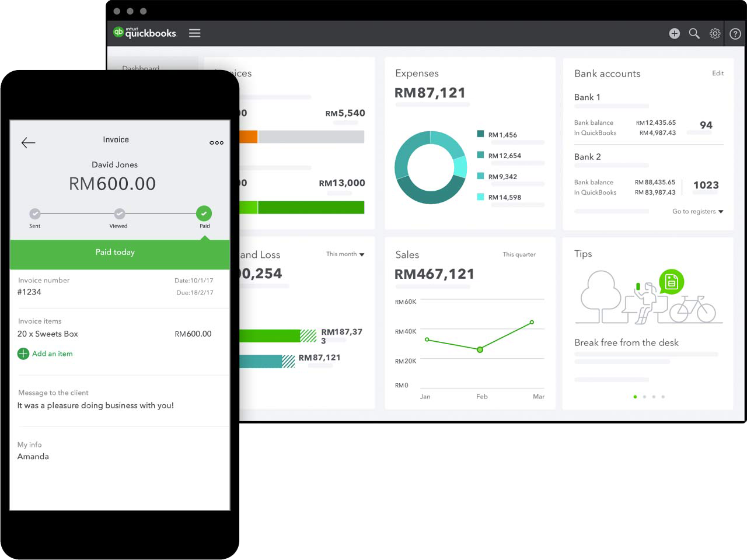Select the second Tips carousel dot
The image size is (747, 560).
coord(644,397)
